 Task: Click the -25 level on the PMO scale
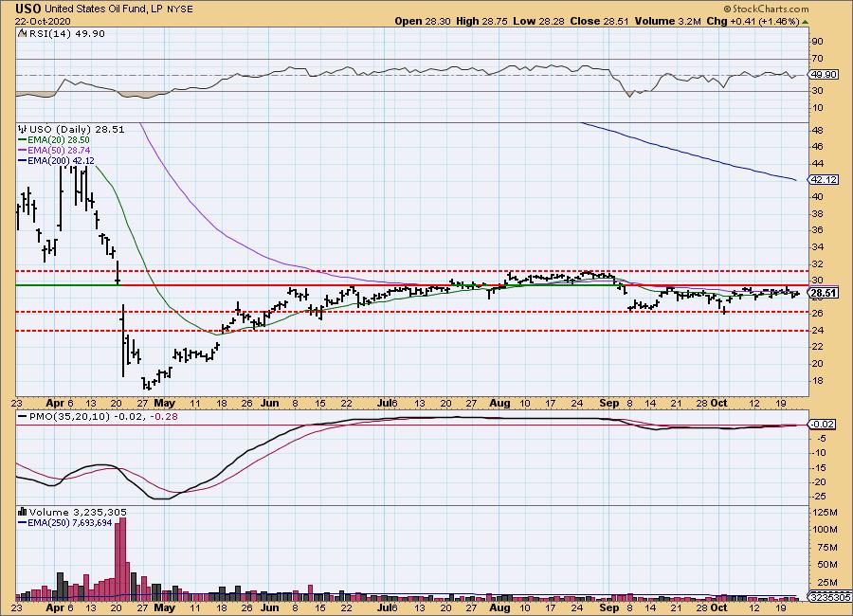pyautogui.click(x=821, y=497)
